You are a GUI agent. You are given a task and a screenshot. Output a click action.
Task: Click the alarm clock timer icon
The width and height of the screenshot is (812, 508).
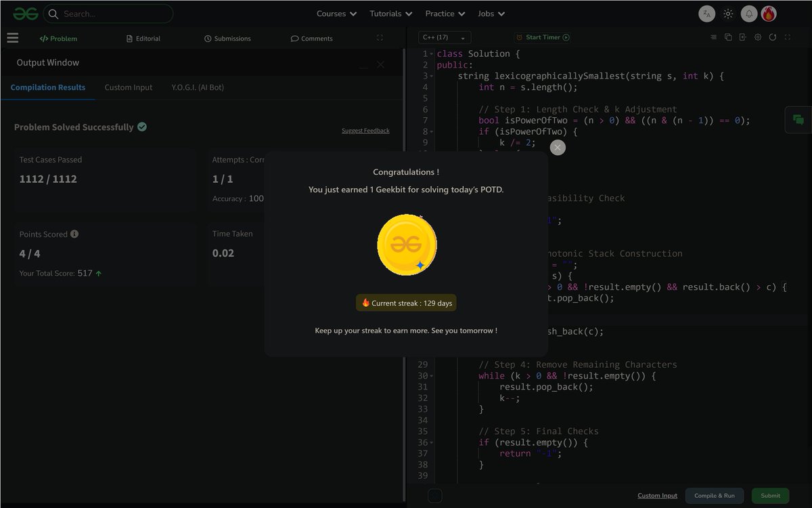(x=519, y=37)
